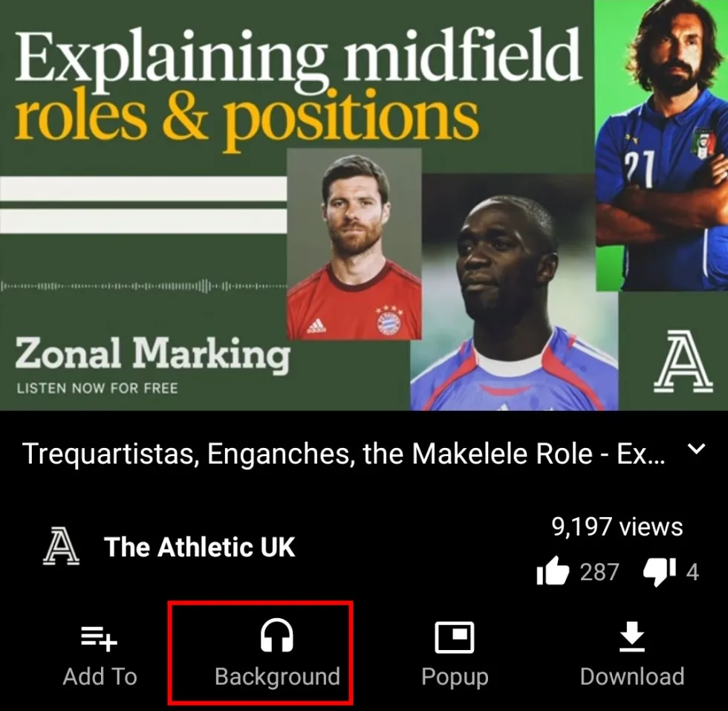The height and width of the screenshot is (711, 728).
Task: Select the Popup label text
Action: coord(455,678)
